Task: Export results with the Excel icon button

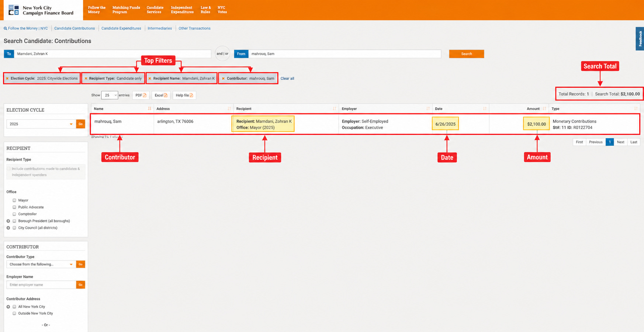Action: tap(161, 95)
